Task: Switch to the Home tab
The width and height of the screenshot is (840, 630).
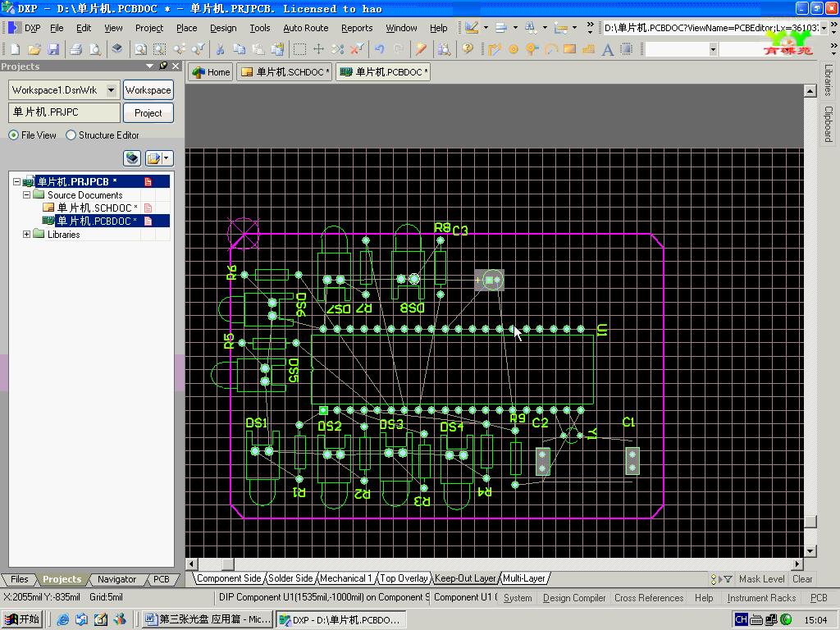Action: pos(212,72)
